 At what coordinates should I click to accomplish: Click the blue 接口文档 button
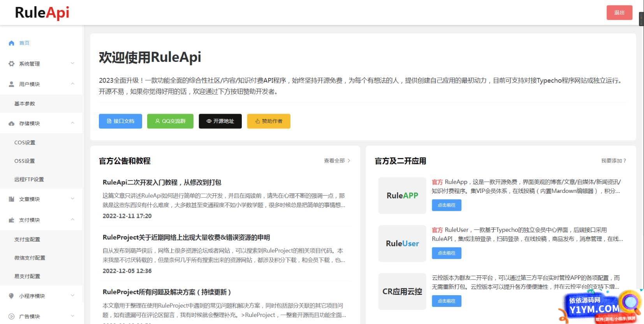tap(120, 121)
